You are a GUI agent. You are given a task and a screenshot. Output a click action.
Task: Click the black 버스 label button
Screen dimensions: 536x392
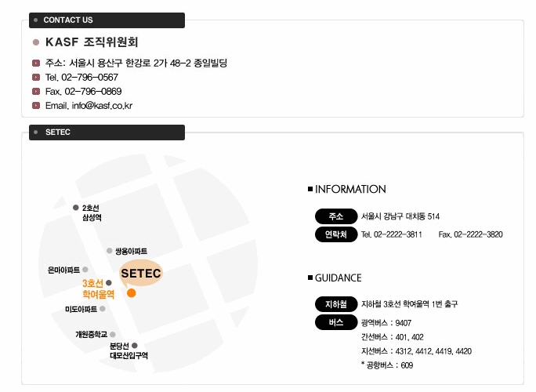336,322
